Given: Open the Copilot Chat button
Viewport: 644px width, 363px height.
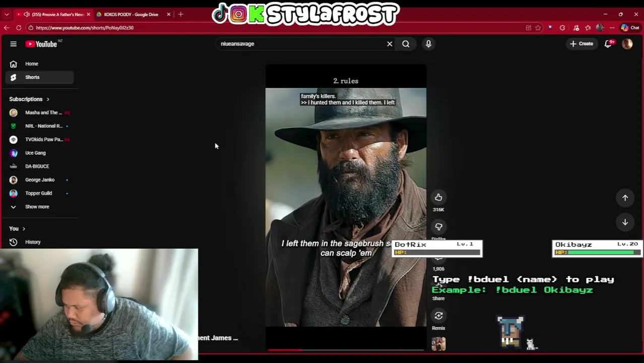Looking at the screenshot, I should click(630, 28).
